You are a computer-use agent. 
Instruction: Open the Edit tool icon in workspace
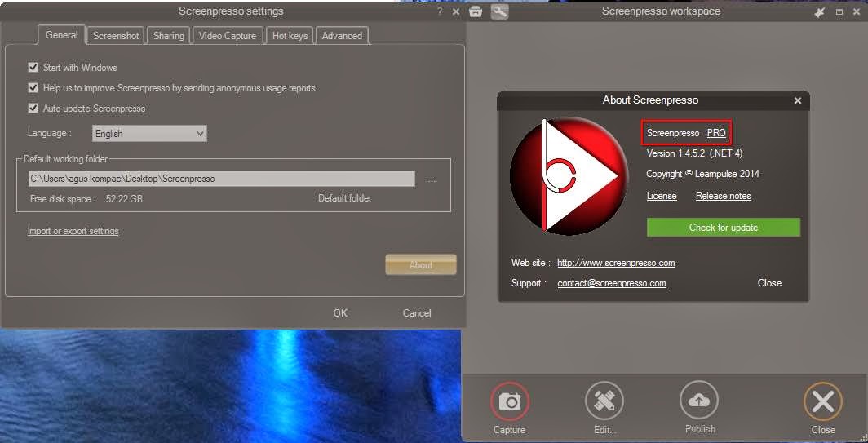(604, 401)
